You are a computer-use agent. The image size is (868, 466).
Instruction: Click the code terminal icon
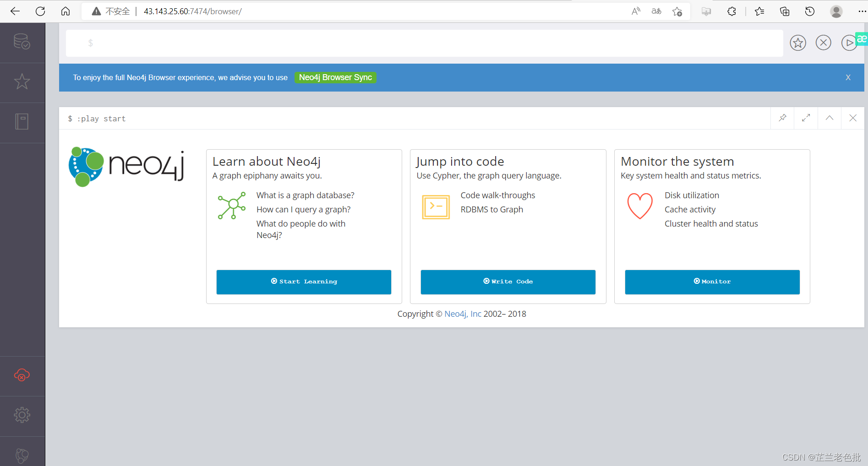pyautogui.click(x=436, y=207)
